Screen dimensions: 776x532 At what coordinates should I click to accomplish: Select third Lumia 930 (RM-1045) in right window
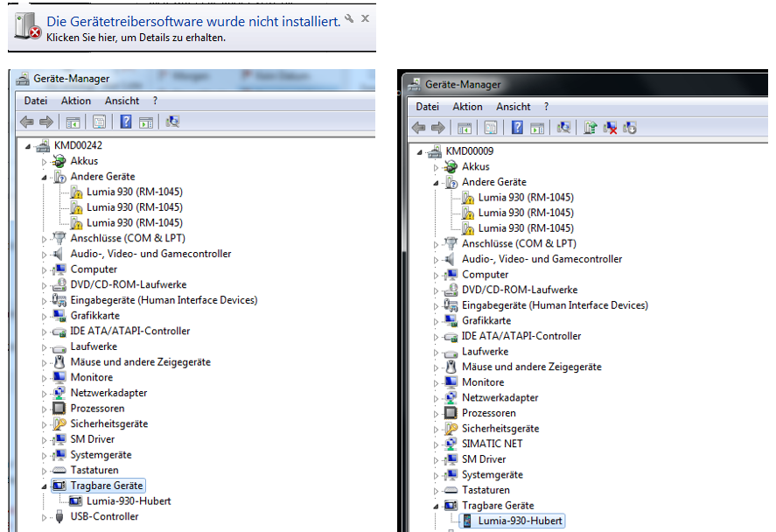click(x=526, y=228)
